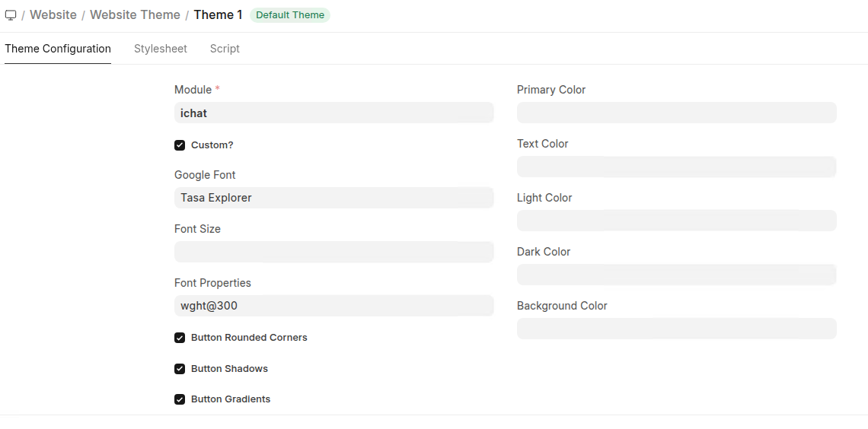Open the Dark Color picker field
The image size is (868, 429).
tap(676, 275)
